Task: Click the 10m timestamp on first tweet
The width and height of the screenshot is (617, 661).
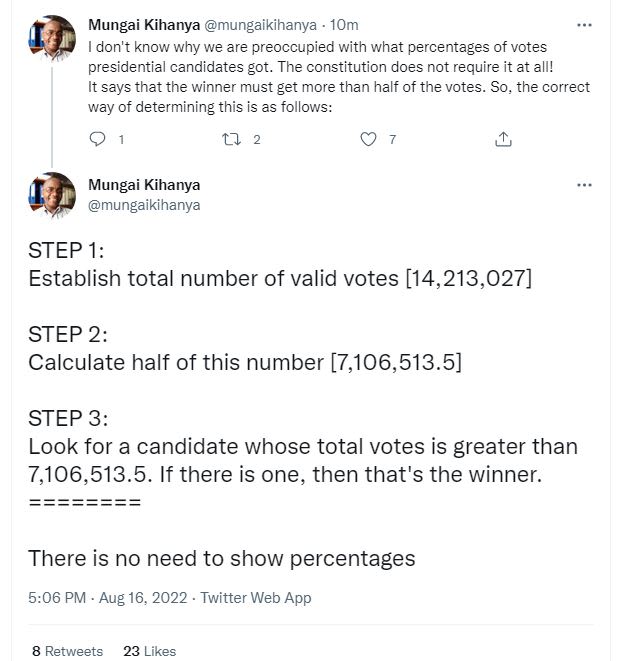Action: point(344,25)
